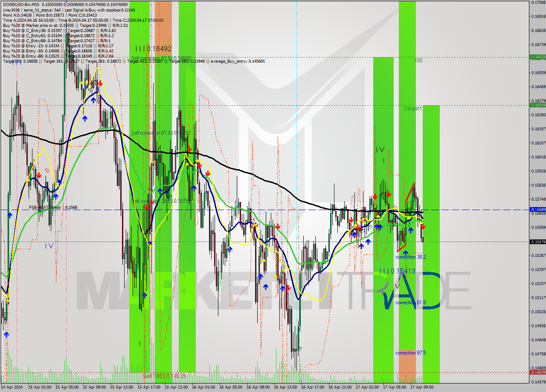The height and width of the screenshot is (392, 546).
Task: Click the 'Buy %20 @ Entry -88' line
Action: 58,56
